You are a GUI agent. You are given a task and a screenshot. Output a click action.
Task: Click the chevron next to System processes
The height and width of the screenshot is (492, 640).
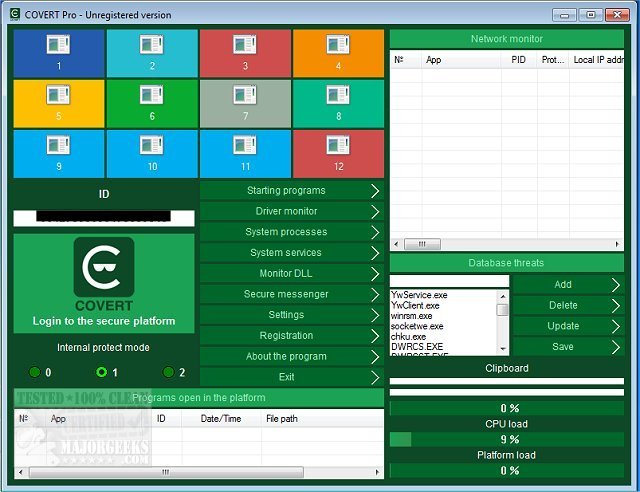(375, 232)
